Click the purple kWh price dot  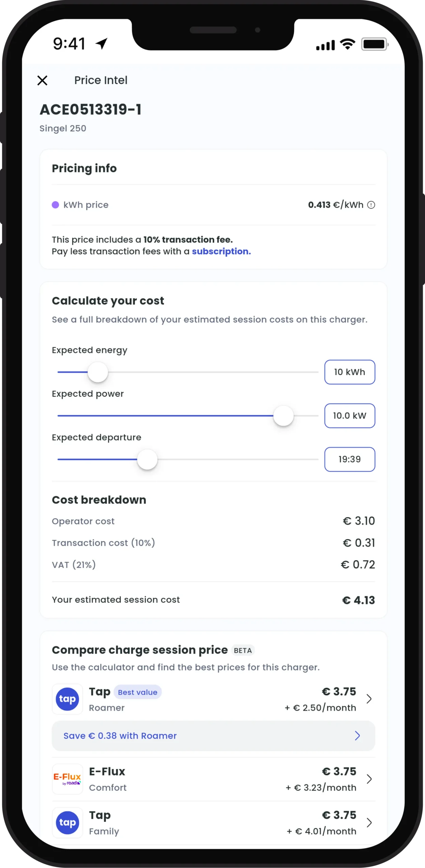[x=55, y=205]
